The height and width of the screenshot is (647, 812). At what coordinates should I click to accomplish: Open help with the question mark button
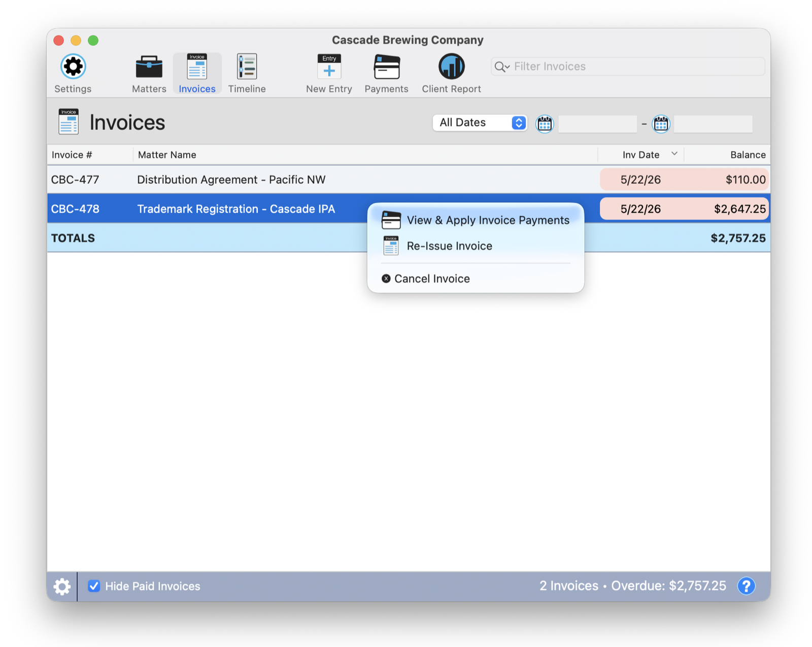tap(746, 586)
